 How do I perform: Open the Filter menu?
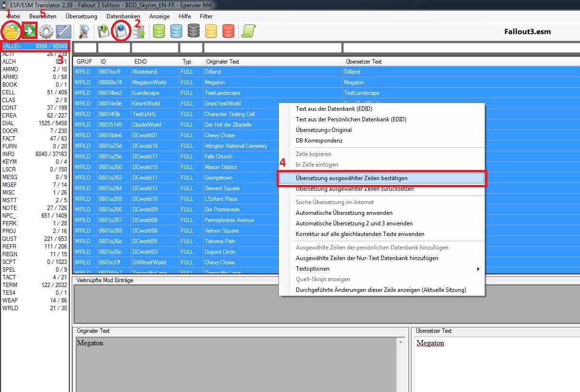(206, 16)
